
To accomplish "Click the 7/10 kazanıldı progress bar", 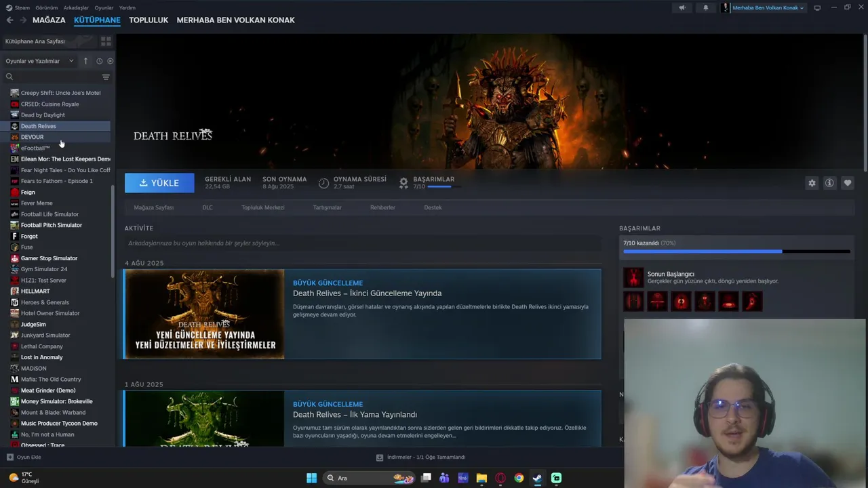I will coord(736,251).
